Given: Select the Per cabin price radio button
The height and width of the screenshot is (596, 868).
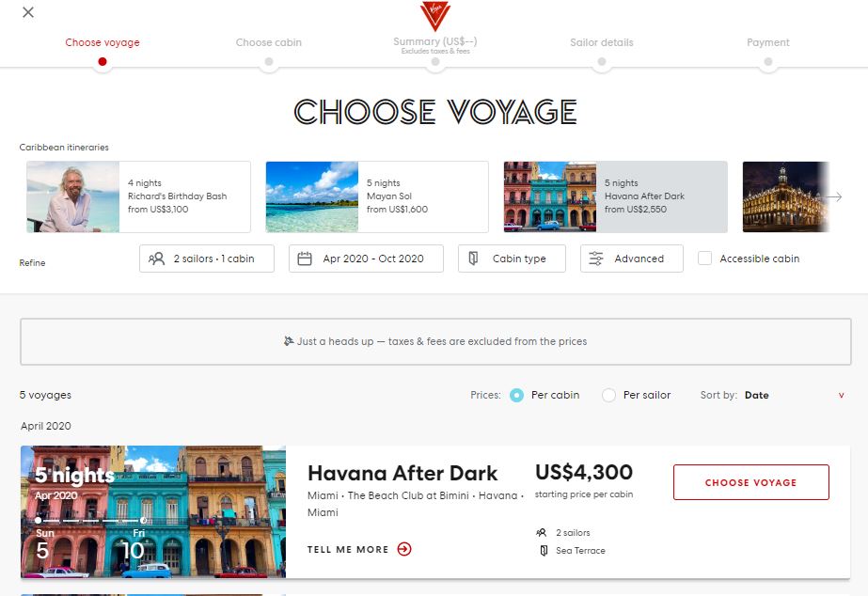Looking at the screenshot, I should pyautogui.click(x=515, y=395).
